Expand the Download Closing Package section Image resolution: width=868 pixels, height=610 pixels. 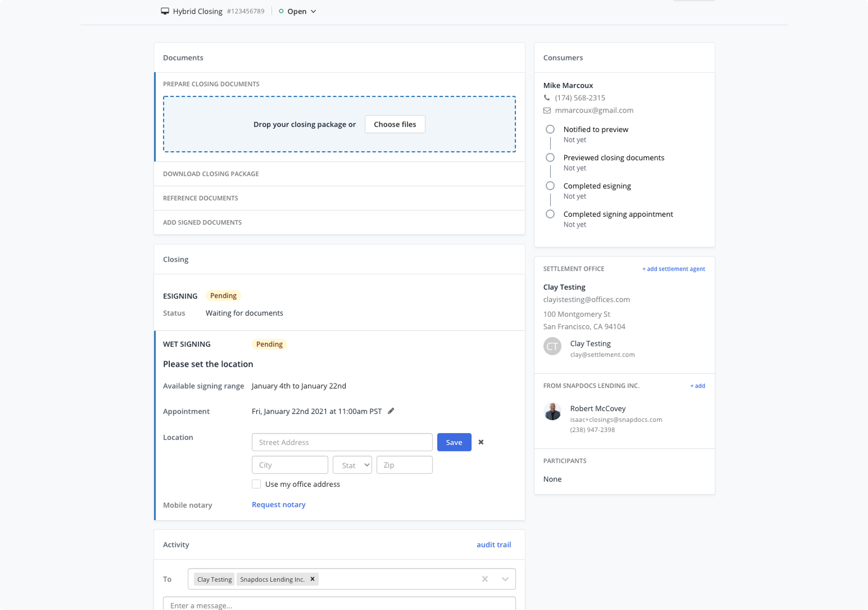[211, 174]
